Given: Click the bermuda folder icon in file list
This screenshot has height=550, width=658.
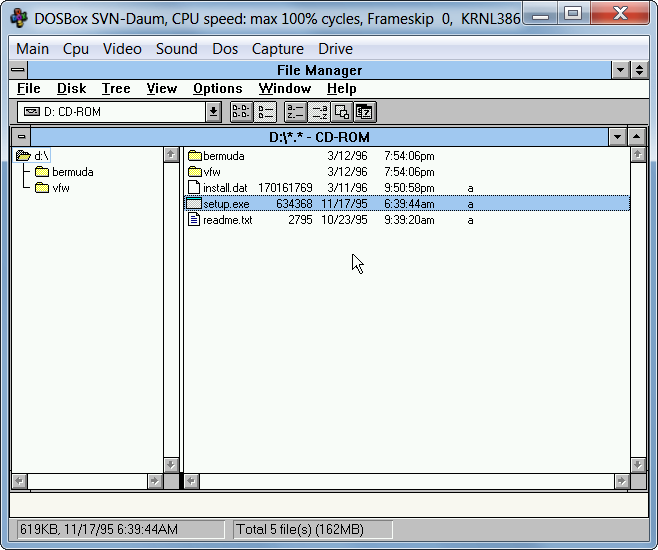Looking at the screenshot, I should point(194,156).
